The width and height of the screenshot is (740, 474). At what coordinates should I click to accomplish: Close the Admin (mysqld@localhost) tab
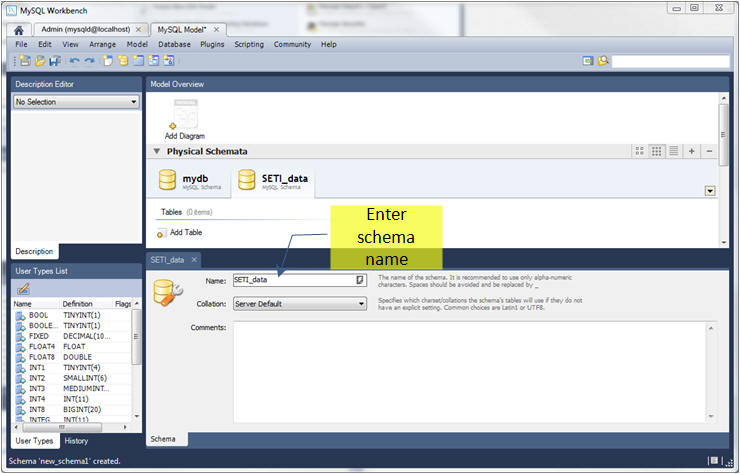tap(139, 29)
